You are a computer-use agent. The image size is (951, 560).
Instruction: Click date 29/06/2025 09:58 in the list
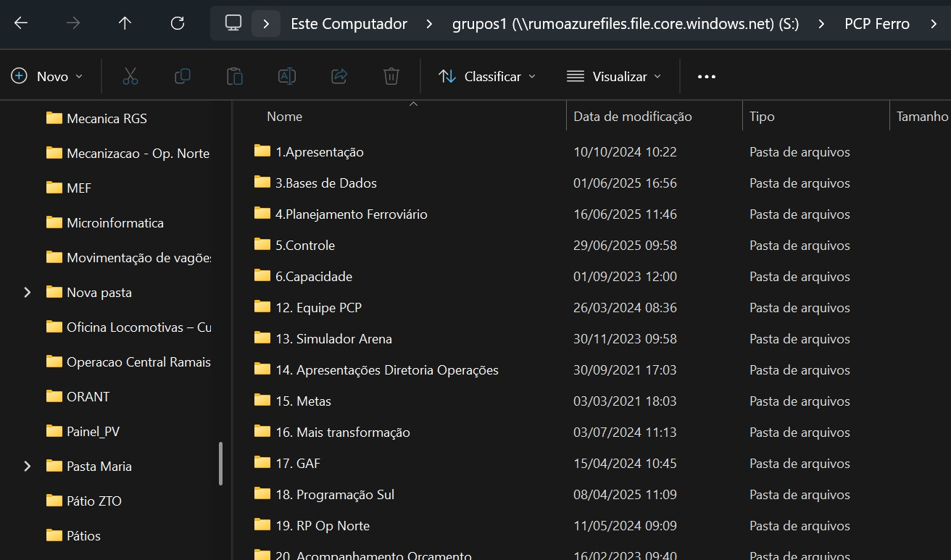(x=625, y=245)
